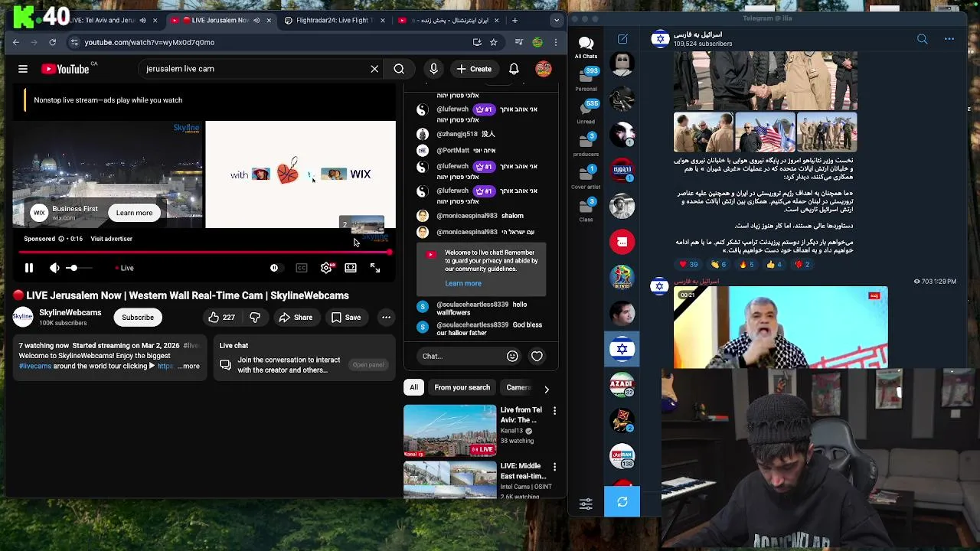Viewport: 980px width, 551px height.
Task: Click Learn more in live chat notice
Action: tap(463, 283)
